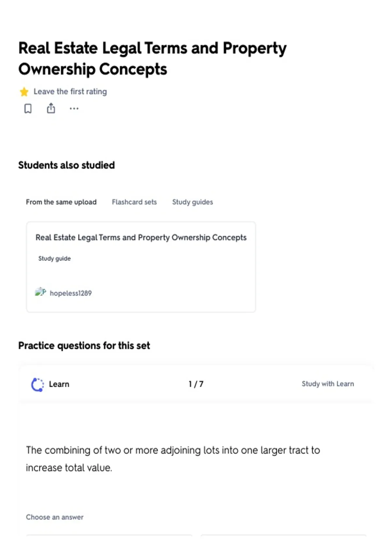The image size is (392, 556).
Task: Click the Study with Learn link
Action: [x=328, y=384]
